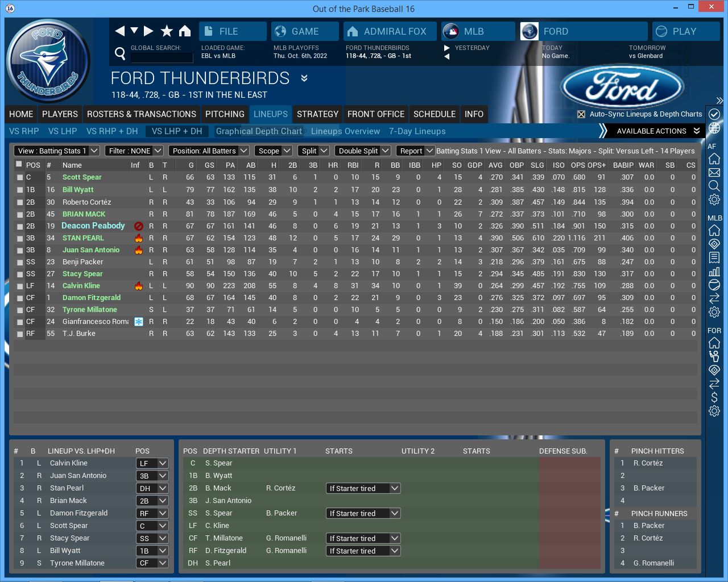Open the MLB section bar chart statistics icon
728x582 pixels.
[714, 271]
